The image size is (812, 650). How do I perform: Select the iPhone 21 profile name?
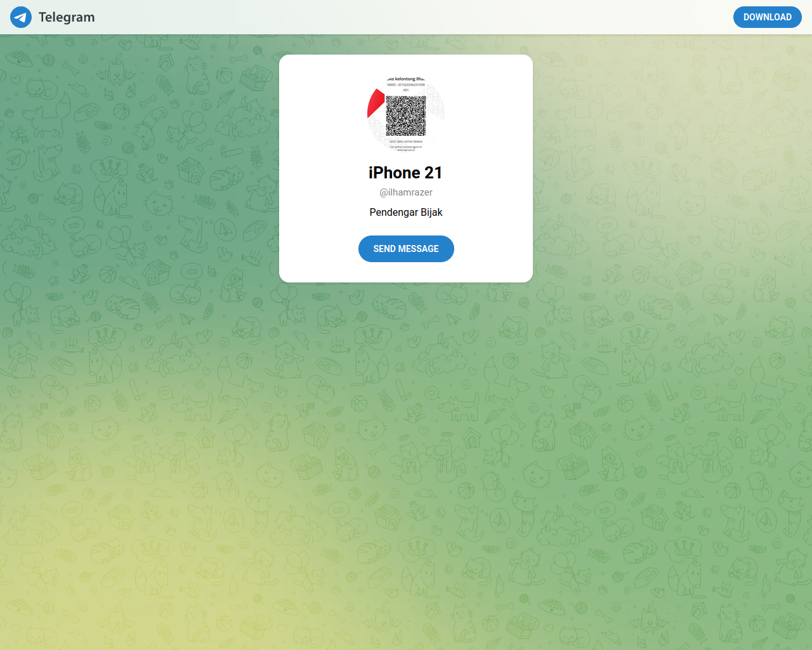point(405,173)
